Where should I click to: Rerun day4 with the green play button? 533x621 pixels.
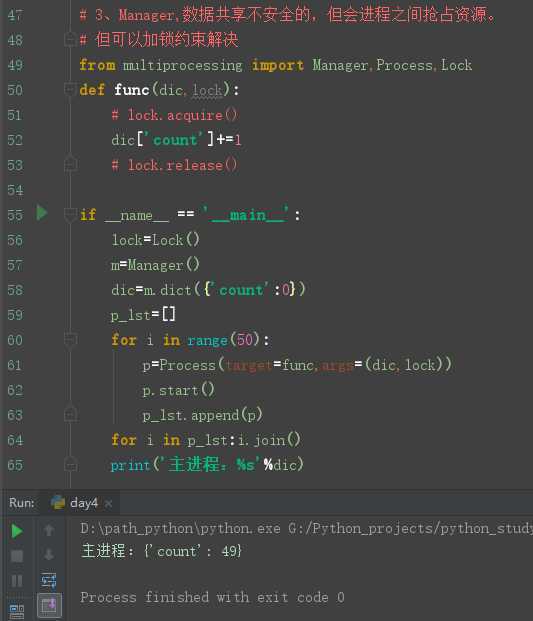click(17, 531)
